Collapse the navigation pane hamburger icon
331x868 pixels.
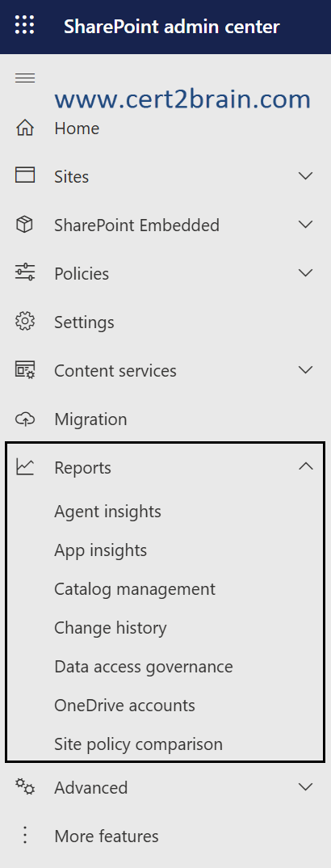(25, 78)
